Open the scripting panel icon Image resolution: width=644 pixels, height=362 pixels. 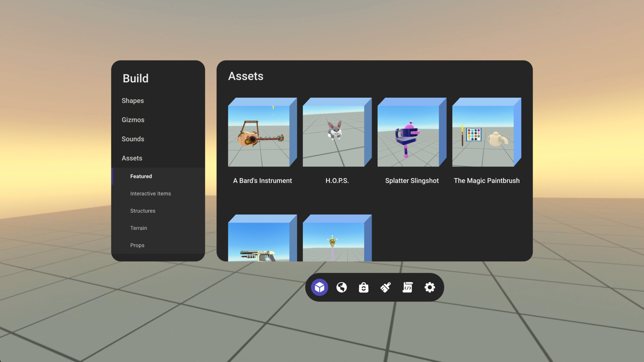pos(408,287)
